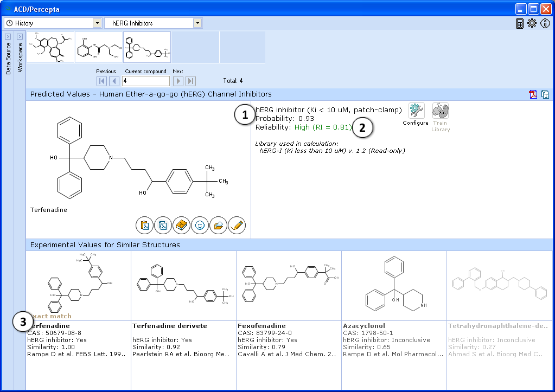Click 'Experimental Values for Similar Structures' header
Viewport: 555px width, 392px height.
105,245
